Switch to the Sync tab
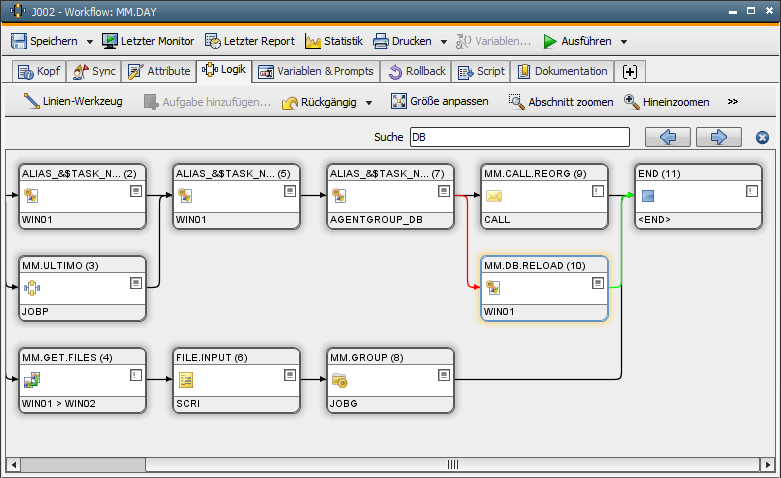Screen dimensions: 781x478 pos(94,71)
